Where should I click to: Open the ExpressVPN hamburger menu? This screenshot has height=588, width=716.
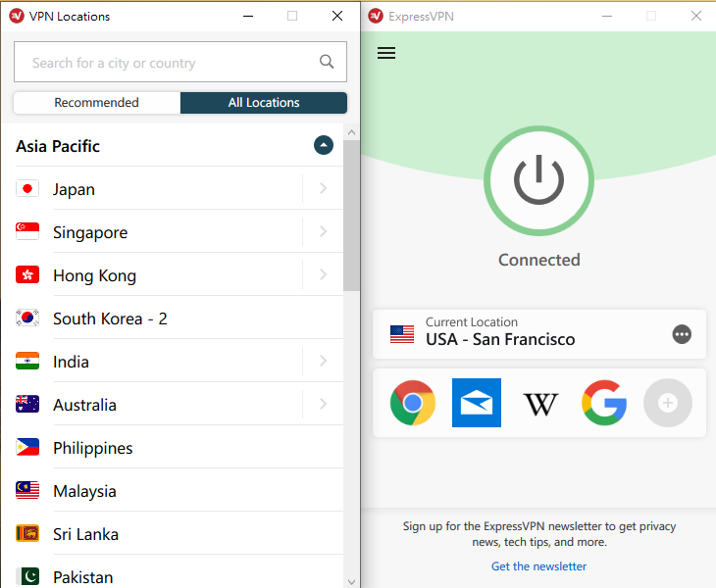point(386,53)
